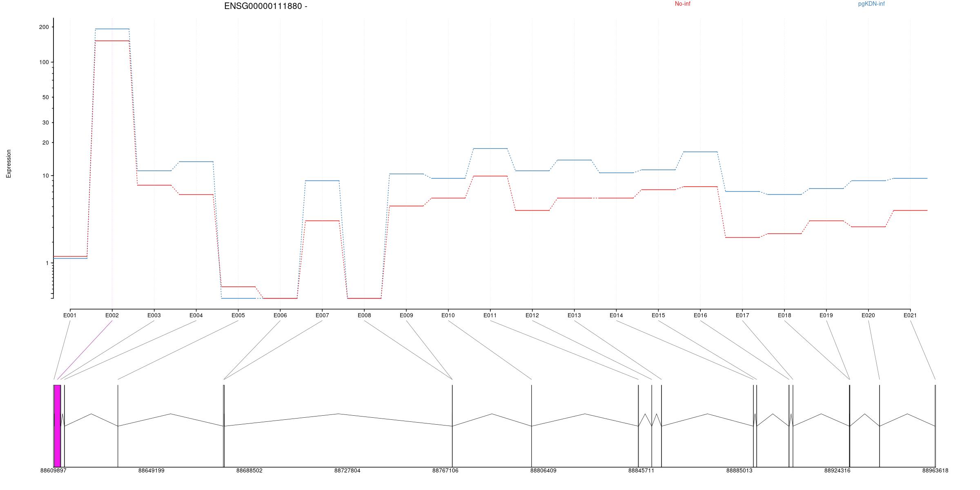Click exon label E014
980x490 pixels.
tap(616, 315)
